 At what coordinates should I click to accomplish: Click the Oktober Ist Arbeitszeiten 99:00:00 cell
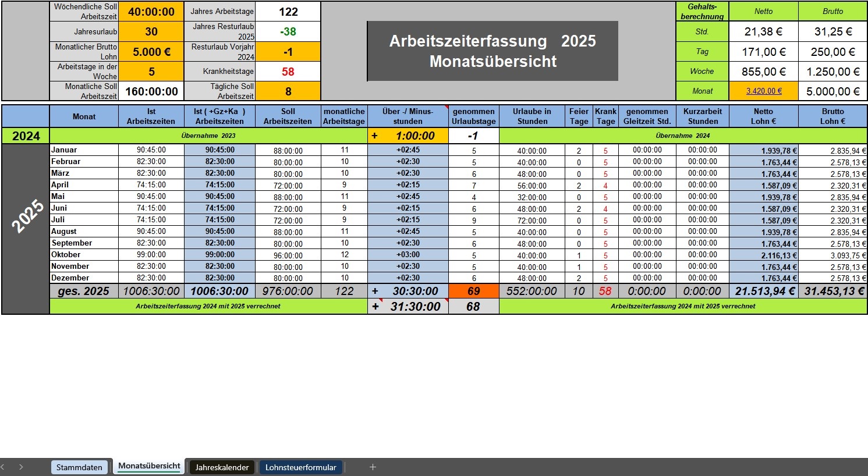click(x=151, y=255)
